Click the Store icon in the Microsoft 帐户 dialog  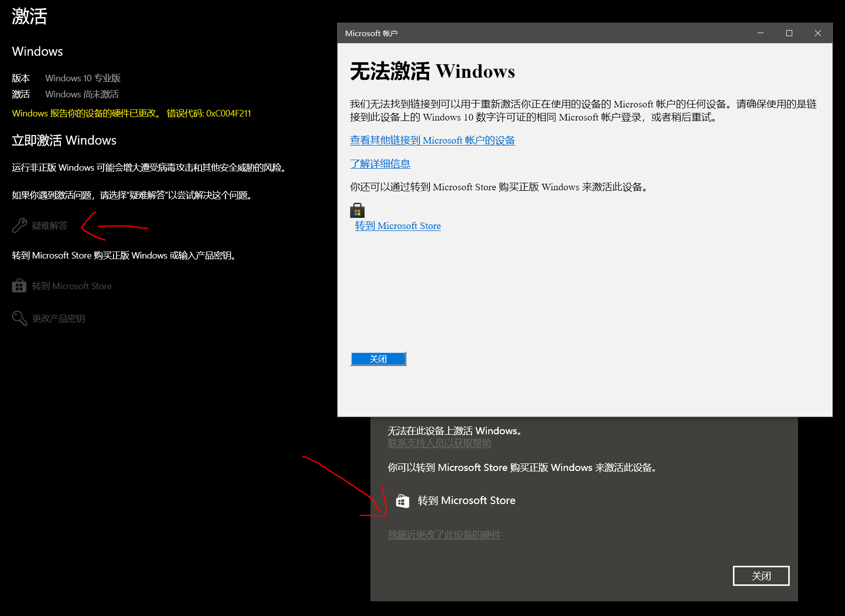click(x=357, y=210)
